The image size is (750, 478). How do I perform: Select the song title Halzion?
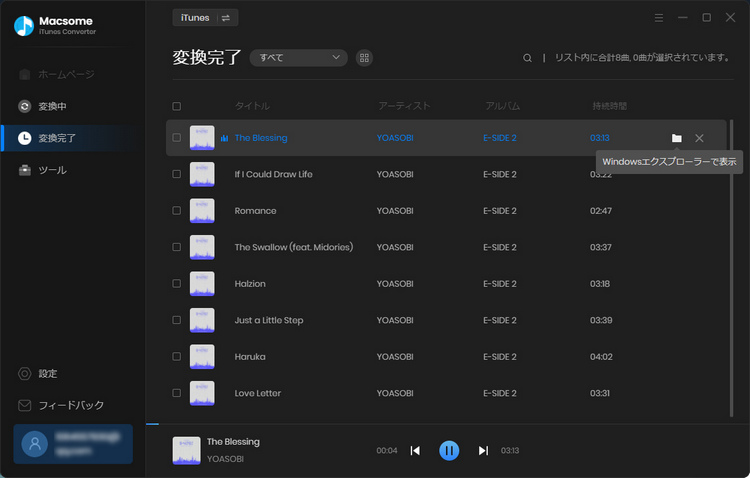pyautogui.click(x=250, y=284)
